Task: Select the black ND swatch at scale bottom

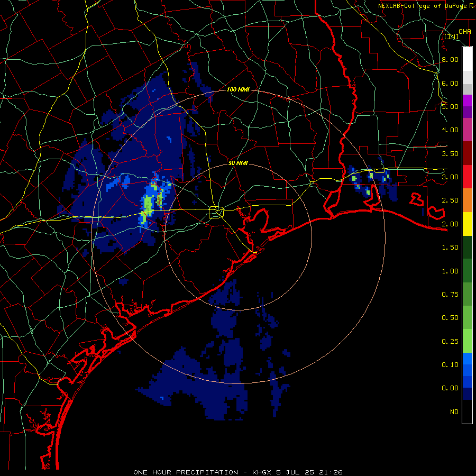Action: pyautogui.click(x=467, y=411)
